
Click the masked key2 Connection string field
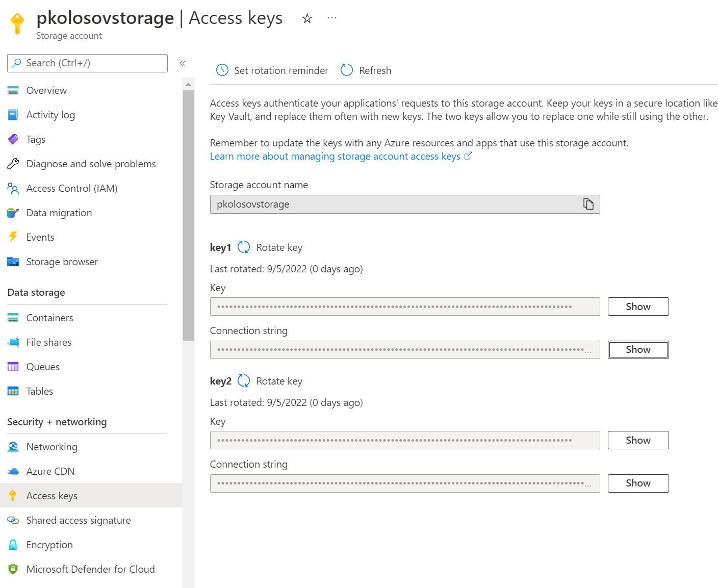(x=405, y=483)
